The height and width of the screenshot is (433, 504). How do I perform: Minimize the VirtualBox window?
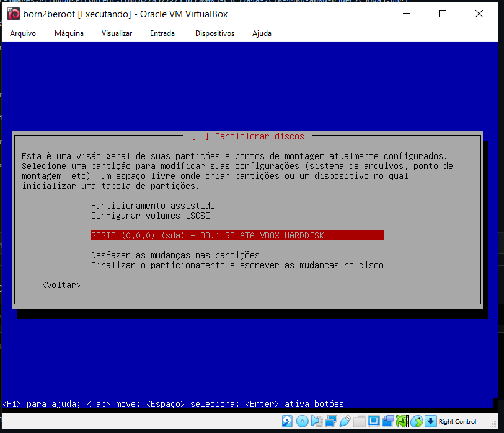407,14
